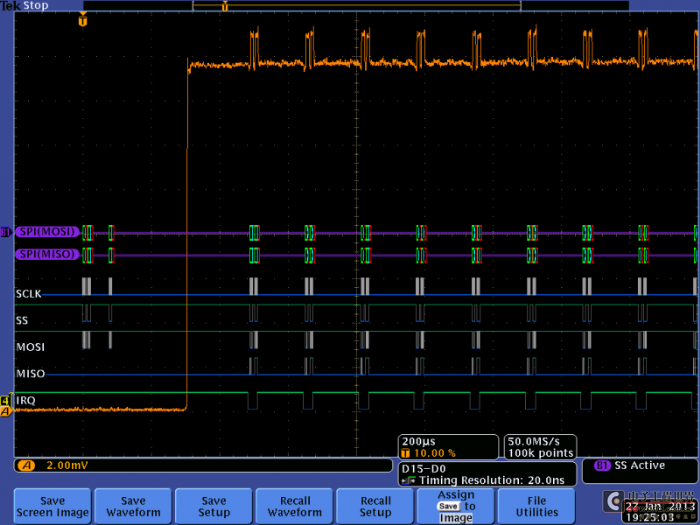Click the SPI(MISO) bus label
The image size is (700, 525).
pos(47,254)
